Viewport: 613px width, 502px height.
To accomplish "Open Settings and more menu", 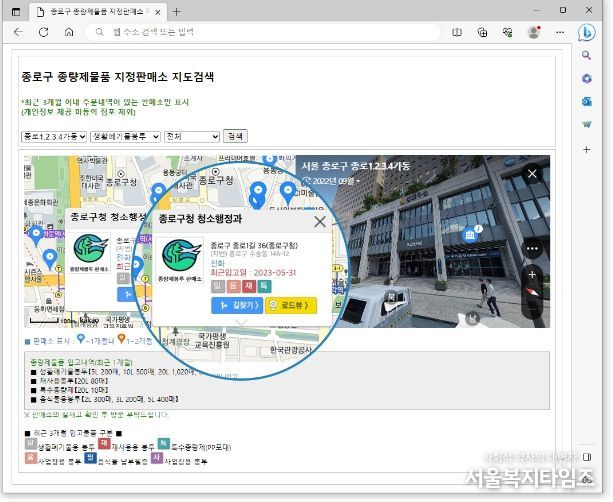I will 560,32.
